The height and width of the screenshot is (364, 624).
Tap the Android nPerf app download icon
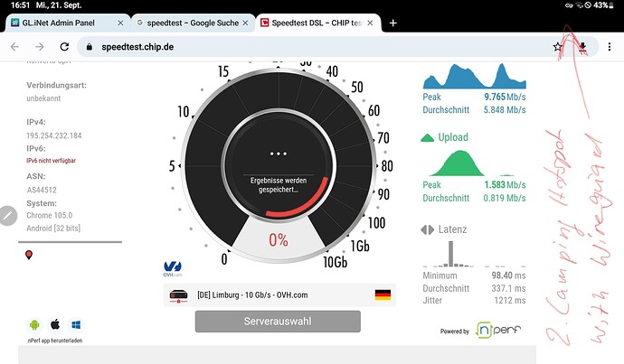(x=34, y=323)
